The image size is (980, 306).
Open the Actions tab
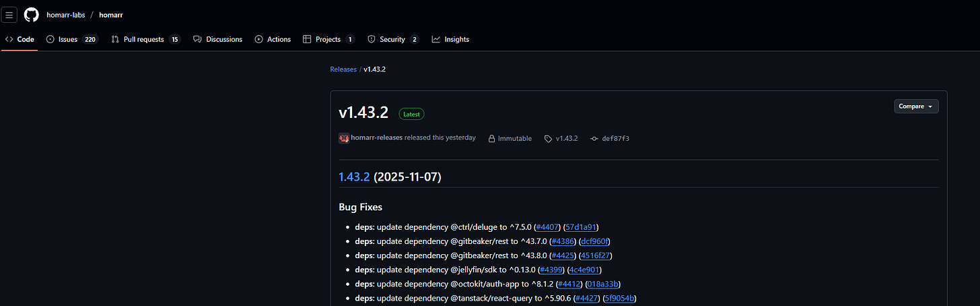click(x=273, y=39)
